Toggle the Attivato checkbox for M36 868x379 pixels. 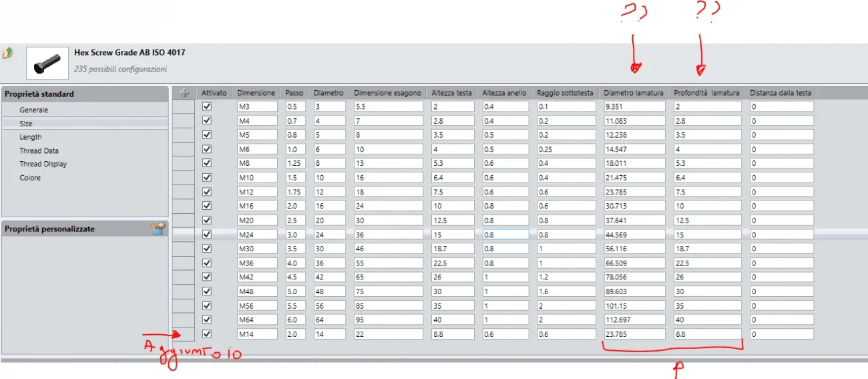coord(207,263)
